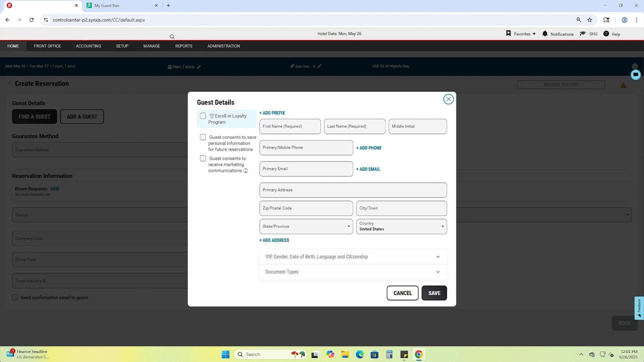Viewport: 644px width, 362px height.
Task: Click the info icon beside marketing communications
Action: [x=245, y=171]
